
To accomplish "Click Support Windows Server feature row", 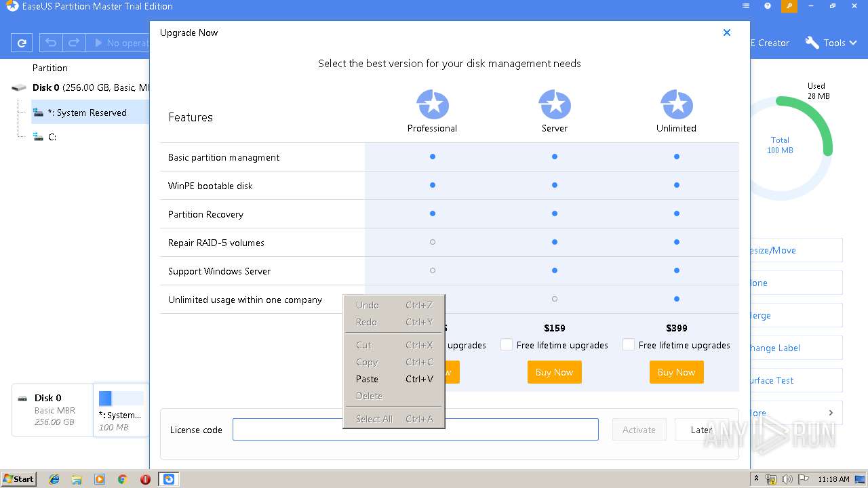I will coord(450,271).
